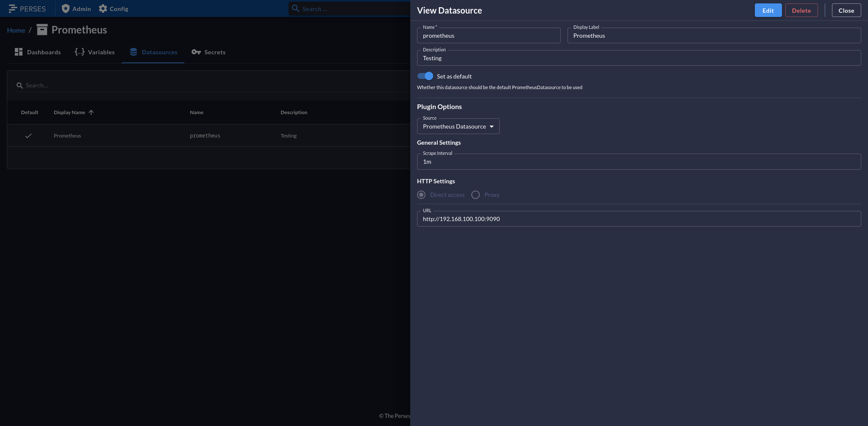The image size is (868, 426).
Task: Select the Direct access radio button
Action: point(421,195)
